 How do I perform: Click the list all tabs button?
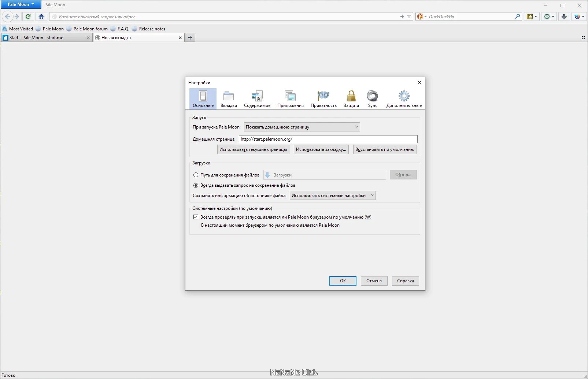click(583, 38)
